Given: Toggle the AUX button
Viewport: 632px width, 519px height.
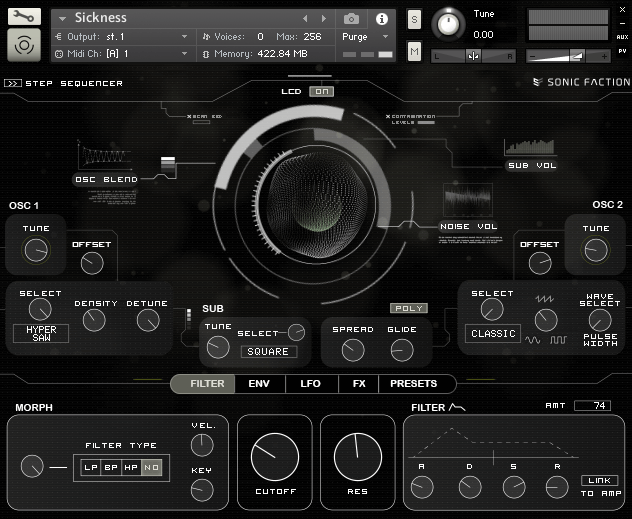Looking at the screenshot, I should pos(622,37).
